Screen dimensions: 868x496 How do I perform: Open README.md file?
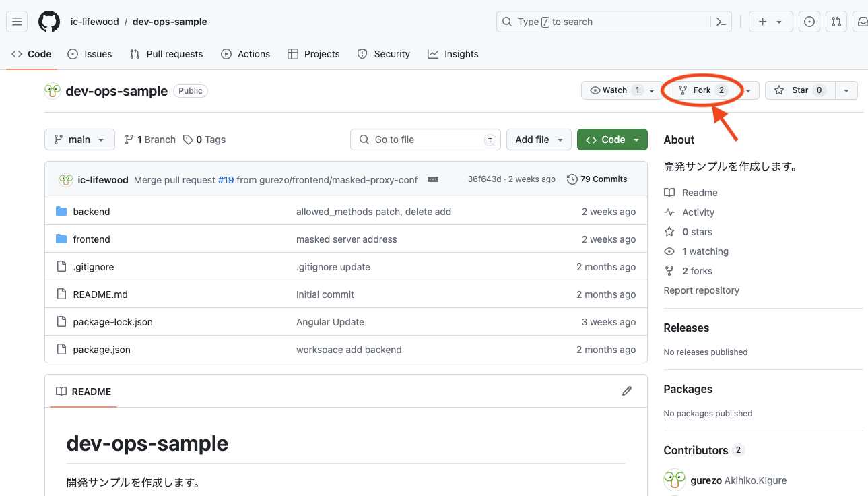pos(100,294)
